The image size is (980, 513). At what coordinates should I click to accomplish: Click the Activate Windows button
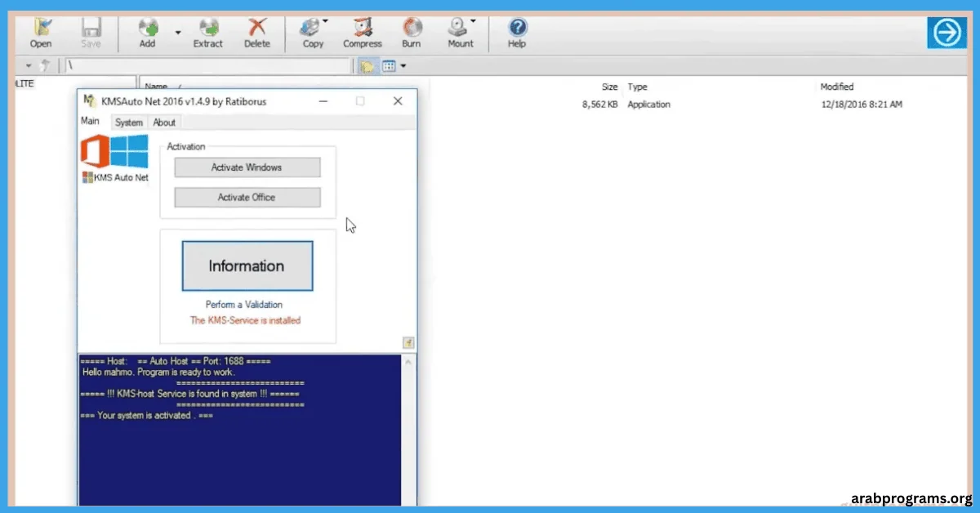247,167
